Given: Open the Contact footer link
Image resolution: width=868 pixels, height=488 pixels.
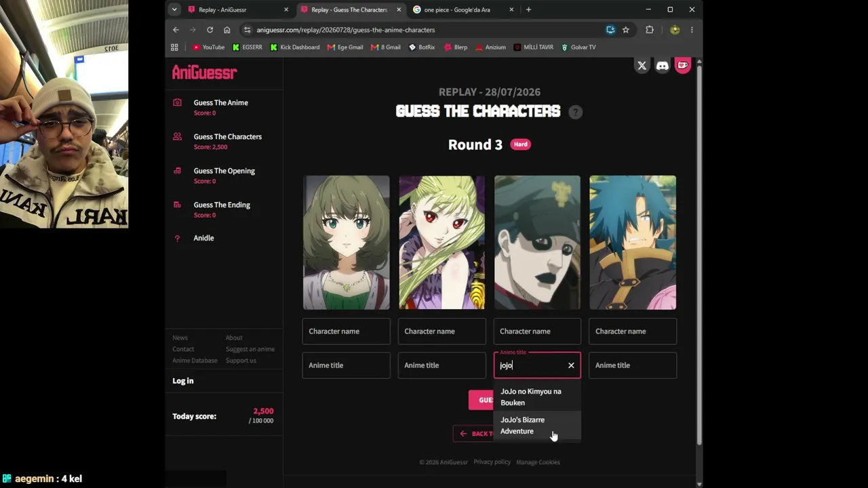Looking at the screenshot, I should pos(183,349).
